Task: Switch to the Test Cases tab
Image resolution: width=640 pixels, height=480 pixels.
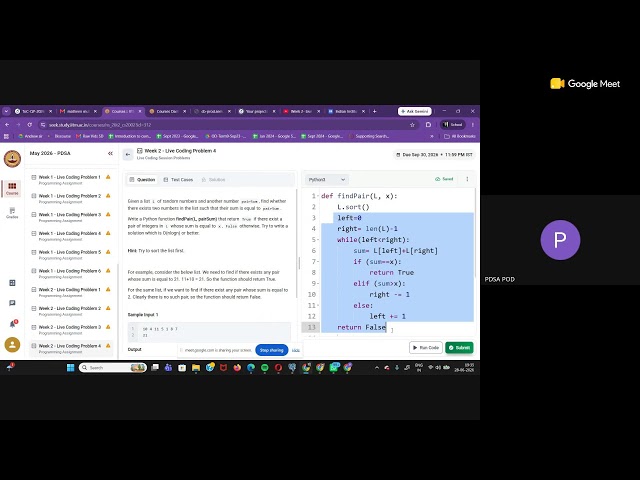Action: [178, 180]
